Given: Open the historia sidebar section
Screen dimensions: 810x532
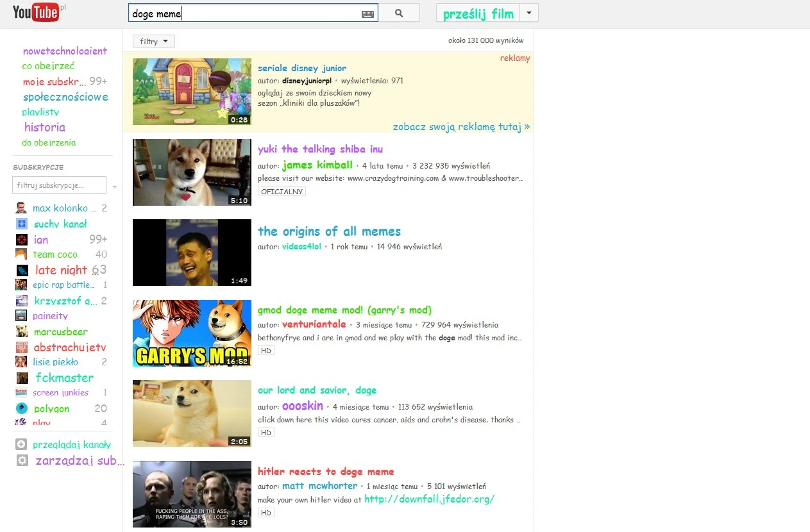Looking at the screenshot, I should pos(44,127).
